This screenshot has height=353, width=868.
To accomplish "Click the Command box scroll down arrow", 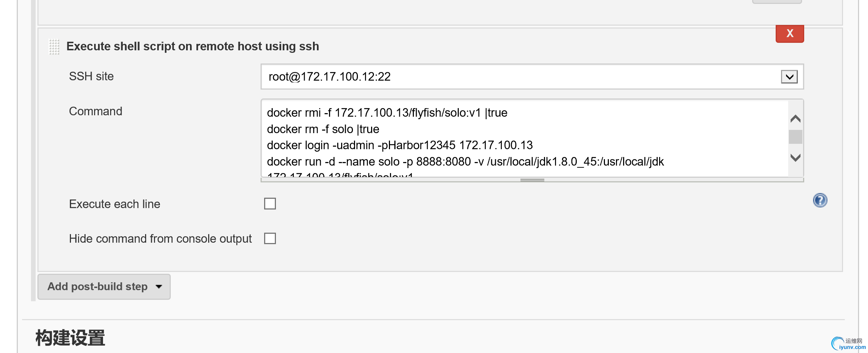I will [x=795, y=157].
